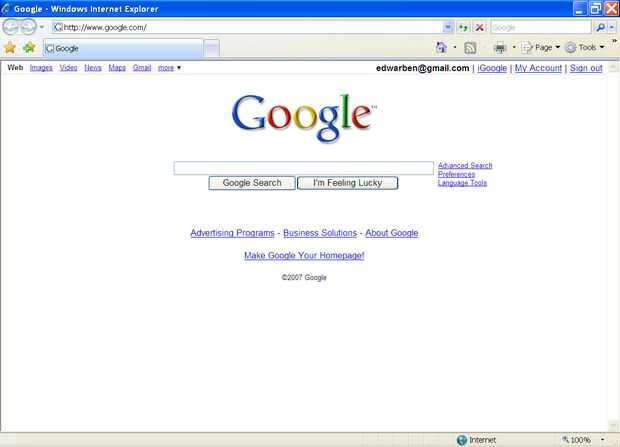This screenshot has height=447, width=620.
Task: Open the iGoogle link
Action: pyautogui.click(x=492, y=68)
